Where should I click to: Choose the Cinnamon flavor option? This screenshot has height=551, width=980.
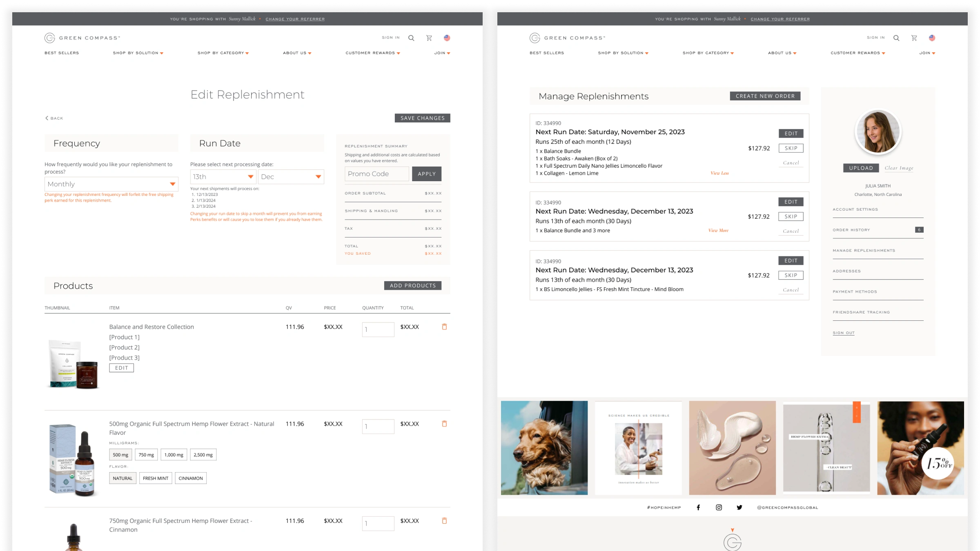click(x=191, y=478)
